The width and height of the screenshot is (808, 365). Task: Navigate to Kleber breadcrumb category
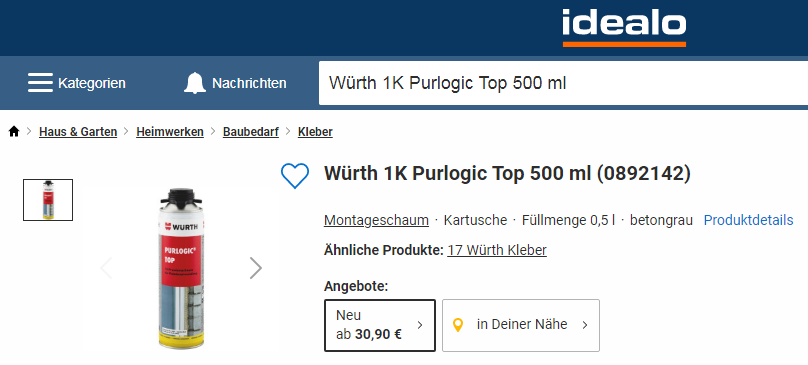point(315,131)
